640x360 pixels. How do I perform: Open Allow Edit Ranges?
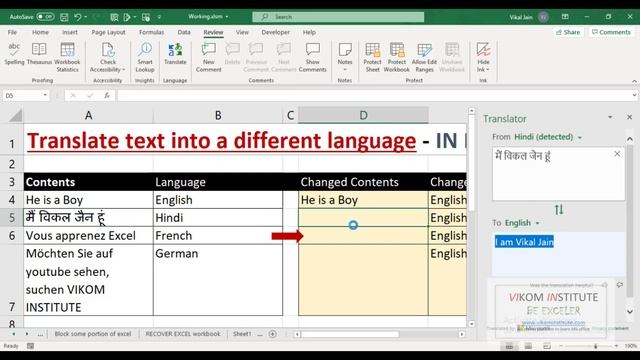424,57
